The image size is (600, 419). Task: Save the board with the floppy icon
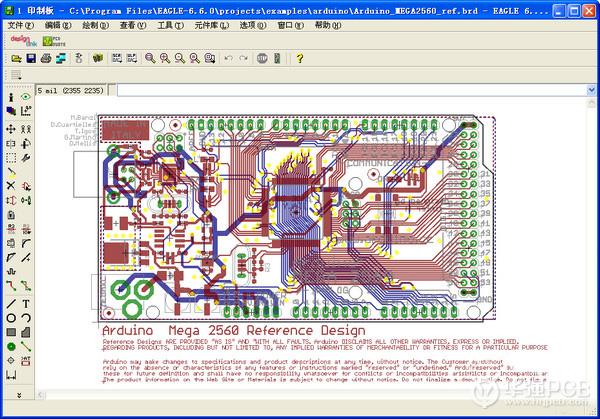pyautogui.click(x=32, y=59)
